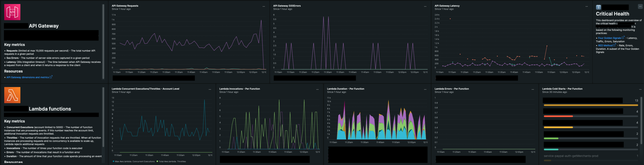Click the Resources heading above the API Gateway link

(x=13, y=71)
